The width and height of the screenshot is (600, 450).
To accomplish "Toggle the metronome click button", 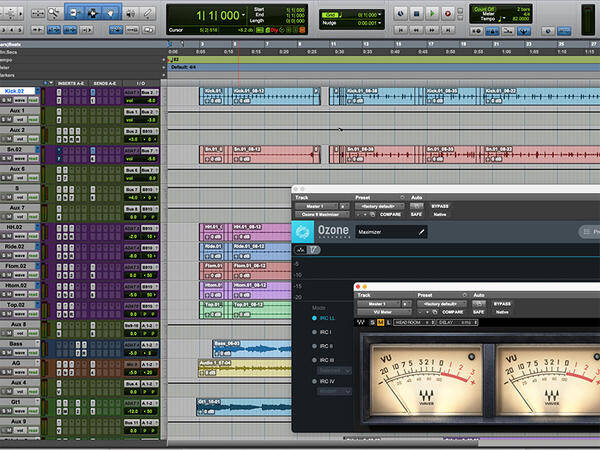I will pos(492,31).
